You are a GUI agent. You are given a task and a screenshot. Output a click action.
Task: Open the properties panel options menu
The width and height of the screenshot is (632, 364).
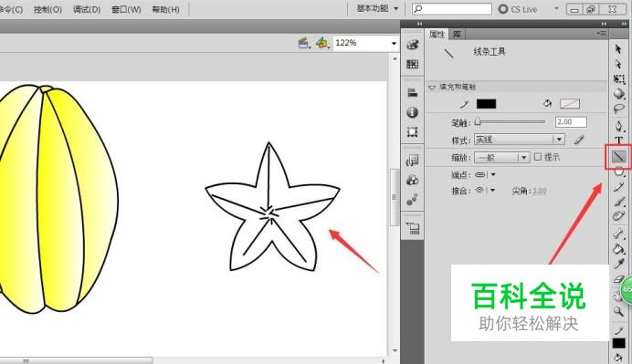[x=601, y=34]
